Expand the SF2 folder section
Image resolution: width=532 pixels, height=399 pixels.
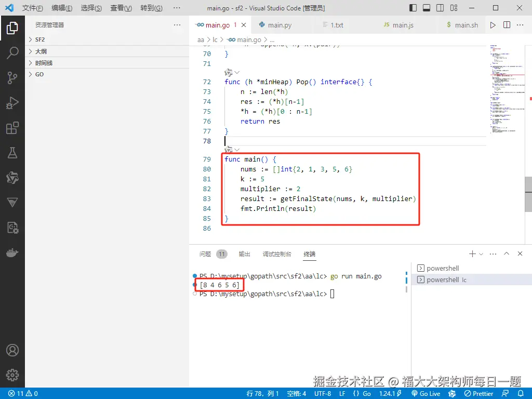point(107,39)
